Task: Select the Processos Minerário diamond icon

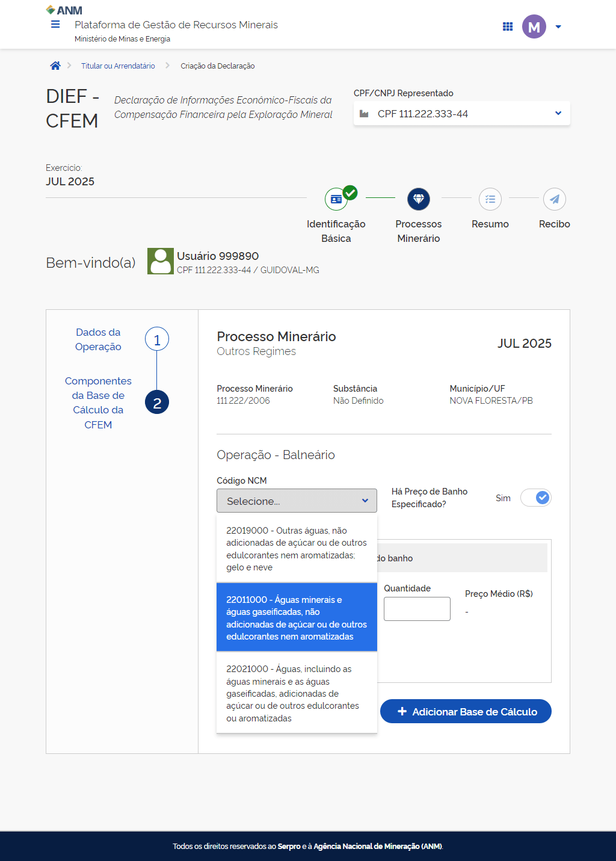Action: 419,199
